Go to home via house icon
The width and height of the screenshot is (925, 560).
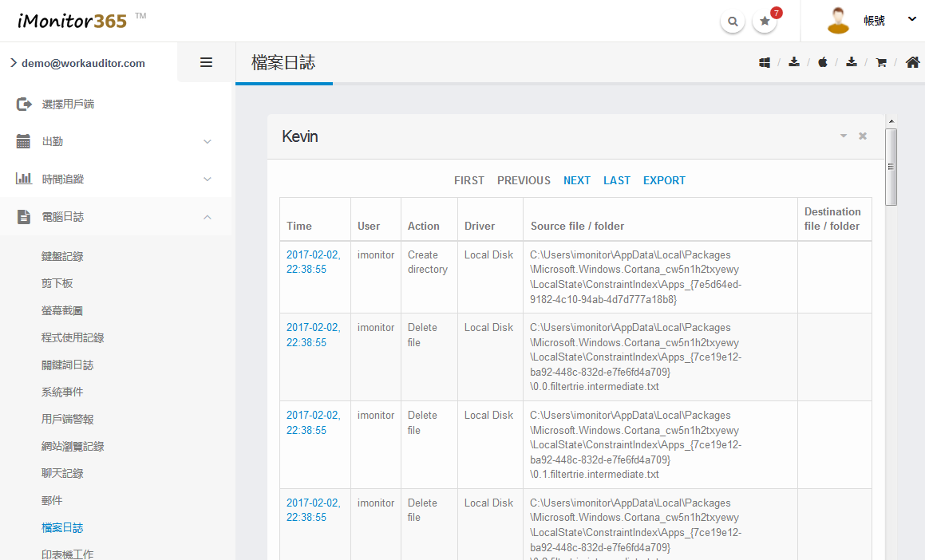click(912, 62)
